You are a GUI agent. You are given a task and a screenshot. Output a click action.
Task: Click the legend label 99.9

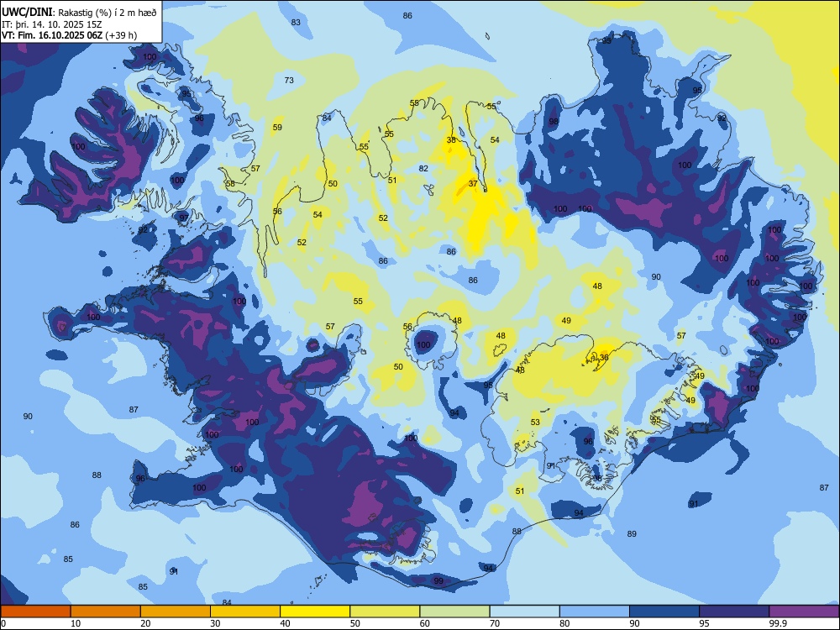click(x=777, y=623)
